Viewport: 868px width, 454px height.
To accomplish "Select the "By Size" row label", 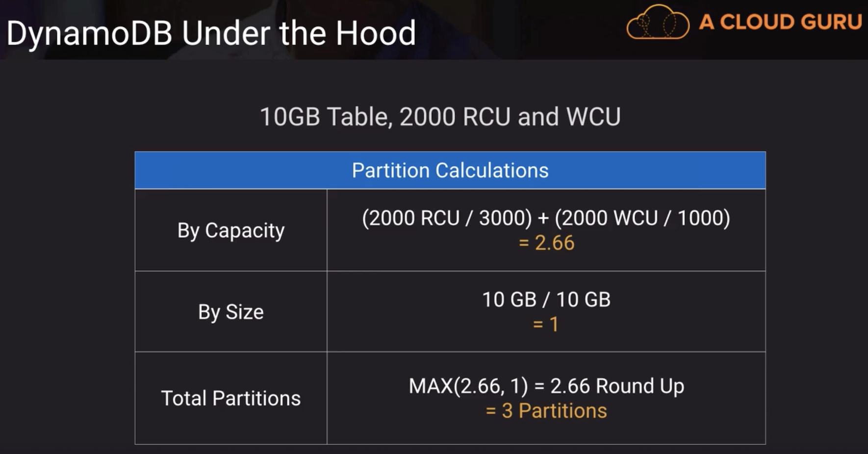I will (x=231, y=312).
